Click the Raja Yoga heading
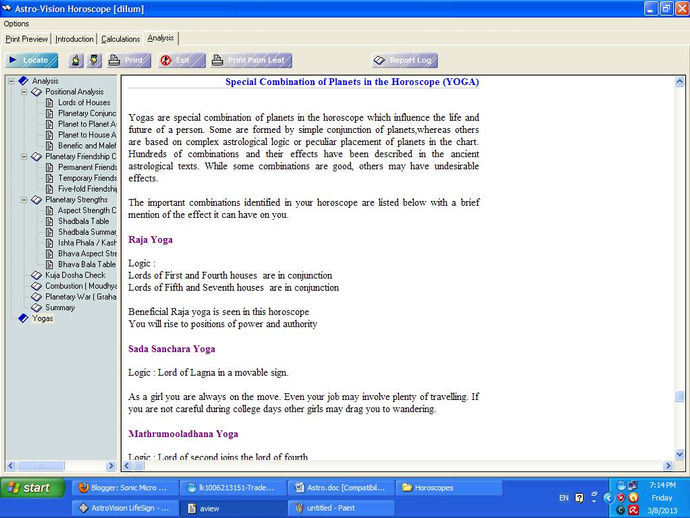The height and width of the screenshot is (518, 690). pyautogui.click(x=150, y=240)
